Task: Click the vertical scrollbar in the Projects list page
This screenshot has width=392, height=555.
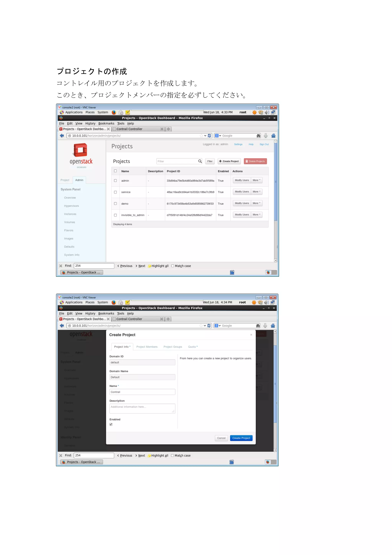Action: (276, 182)
